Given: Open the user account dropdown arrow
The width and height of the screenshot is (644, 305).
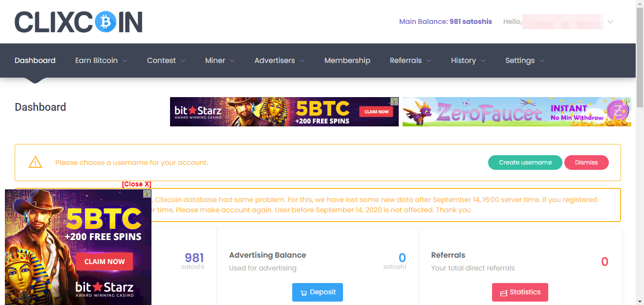Looking at the screenshot, I should [x=610, y=21].
